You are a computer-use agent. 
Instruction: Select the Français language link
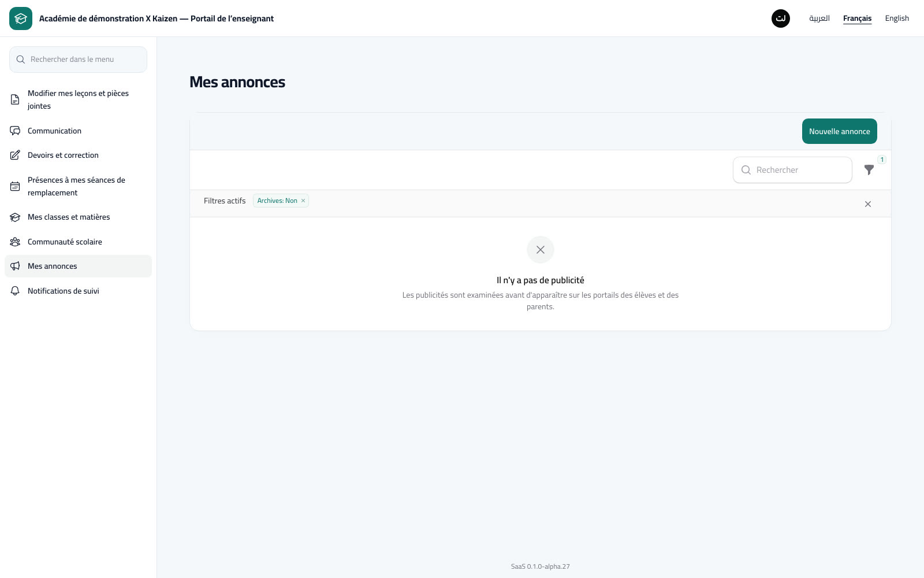tap(857, 18)
